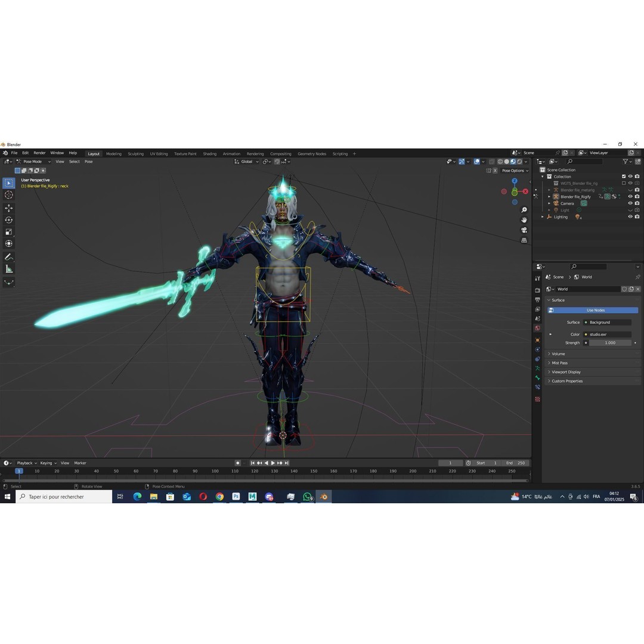Open the Scene properties tab
Screen dimensions: 644x644
tap(538, 318)
